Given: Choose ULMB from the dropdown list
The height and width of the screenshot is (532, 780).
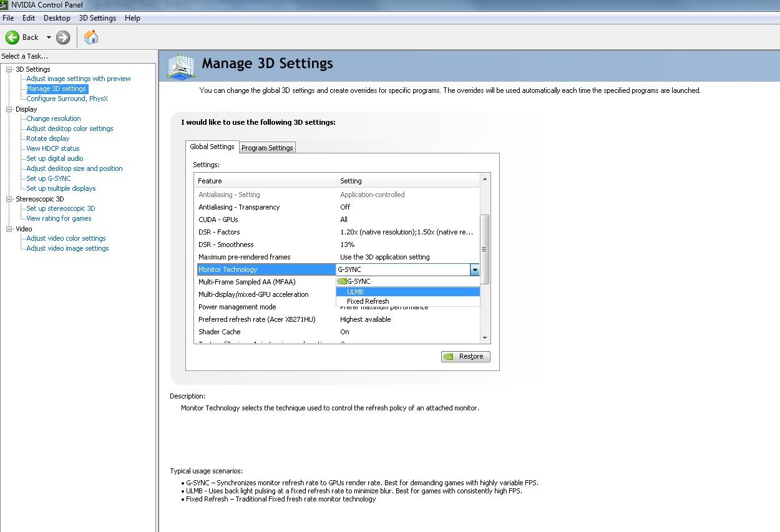Looking at the screenshot, I should point(408,291).
